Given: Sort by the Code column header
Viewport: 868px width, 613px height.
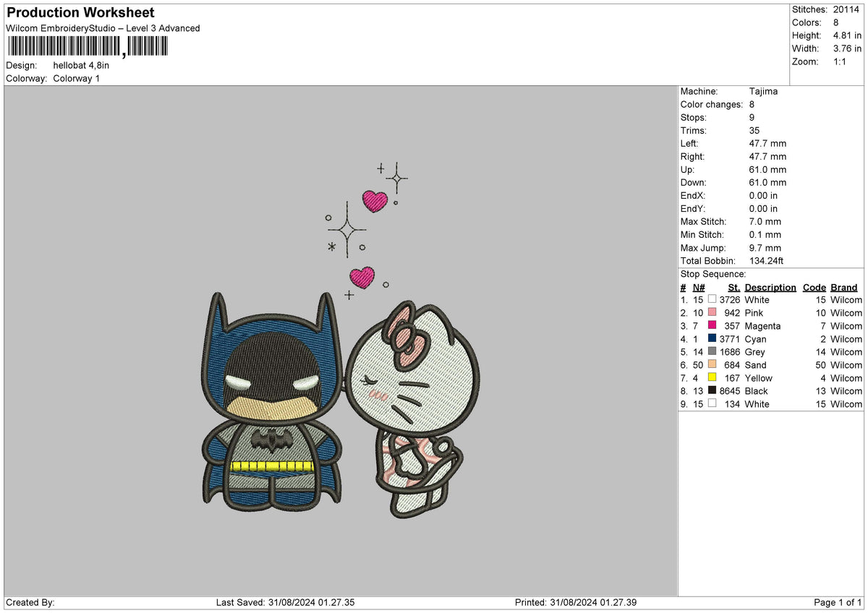Looking at the screenshot, I should point(814,287).
